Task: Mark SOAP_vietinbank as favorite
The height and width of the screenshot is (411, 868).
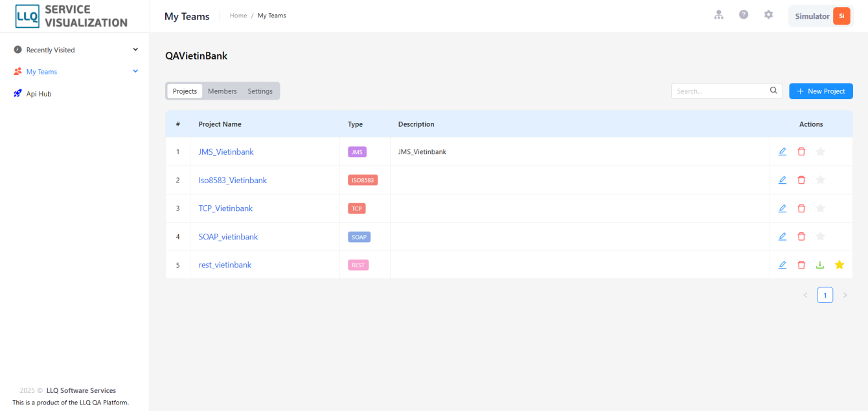Action: point(821,237)
